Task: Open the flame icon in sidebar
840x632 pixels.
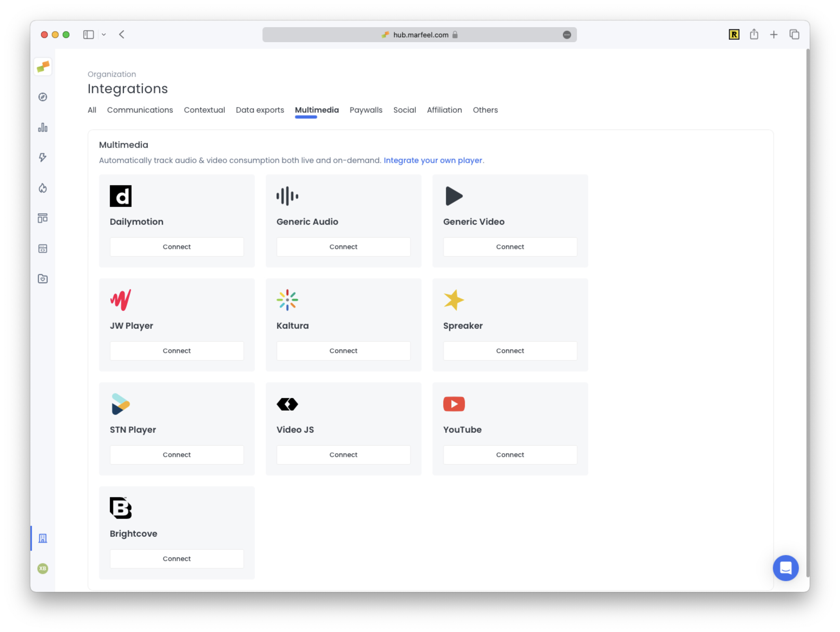Action: [x=42, y=188]
